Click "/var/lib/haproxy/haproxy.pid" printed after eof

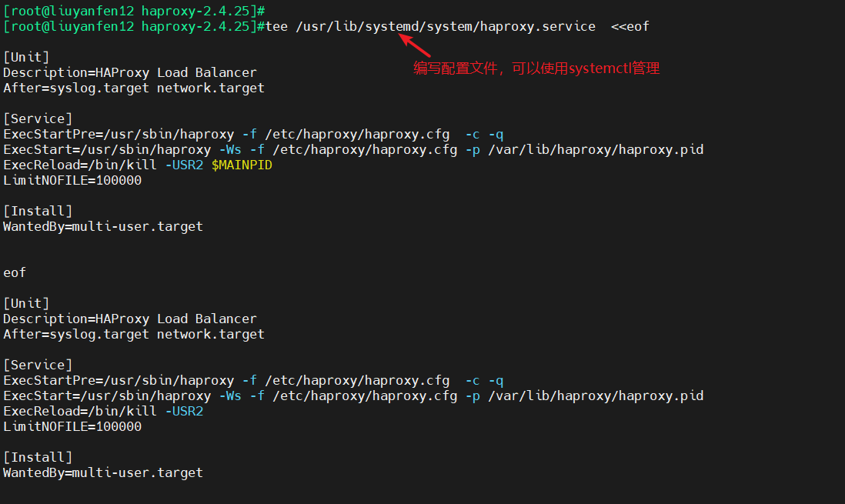coord(596,396)
